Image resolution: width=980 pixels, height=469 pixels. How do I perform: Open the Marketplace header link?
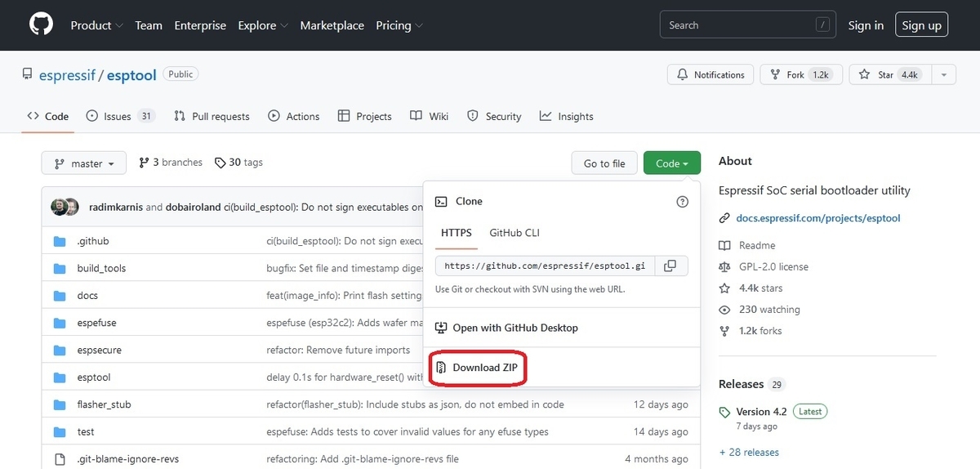click(x=332, y=25)
